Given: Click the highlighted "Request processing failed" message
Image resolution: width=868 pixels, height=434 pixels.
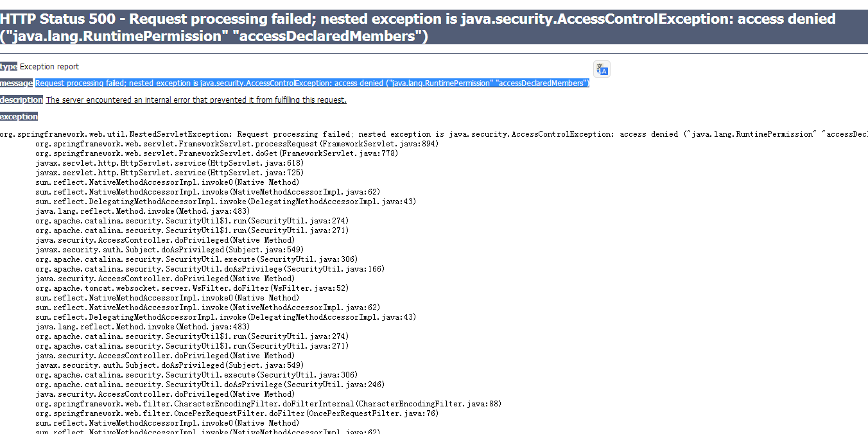Looking at the screenshot, I should [312, 83].
